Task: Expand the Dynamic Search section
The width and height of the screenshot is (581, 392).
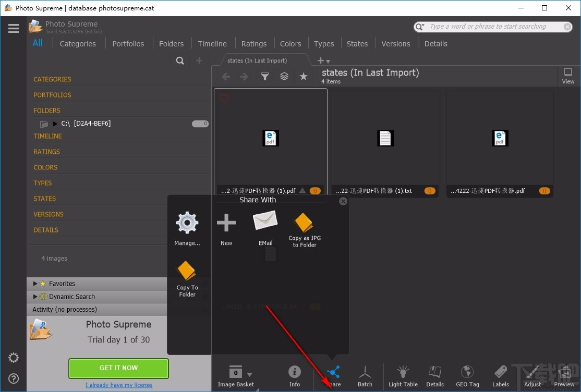Action: tap(35, 297)
